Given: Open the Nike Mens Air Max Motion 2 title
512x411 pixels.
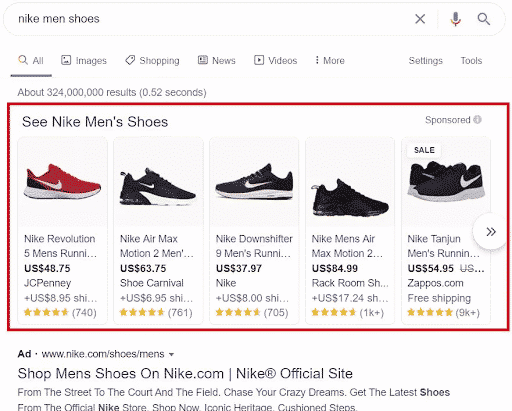Looking at the screenshot, I should coord(347,246).
